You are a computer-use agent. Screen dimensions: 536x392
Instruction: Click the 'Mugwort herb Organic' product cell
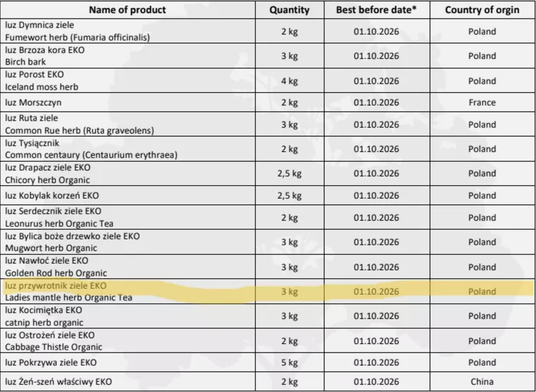coord(127,242)
